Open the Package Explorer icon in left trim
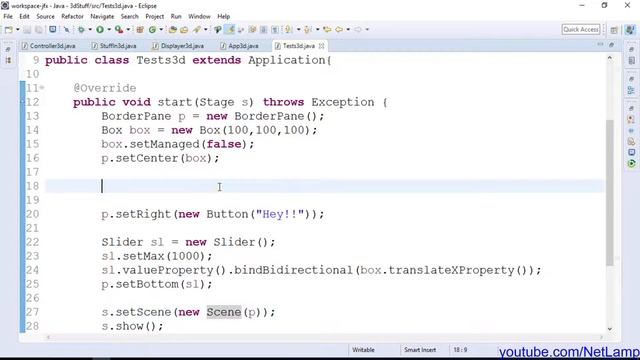This screenshot has height=360, width=640. pyautogui.click(x=8, y=60)
